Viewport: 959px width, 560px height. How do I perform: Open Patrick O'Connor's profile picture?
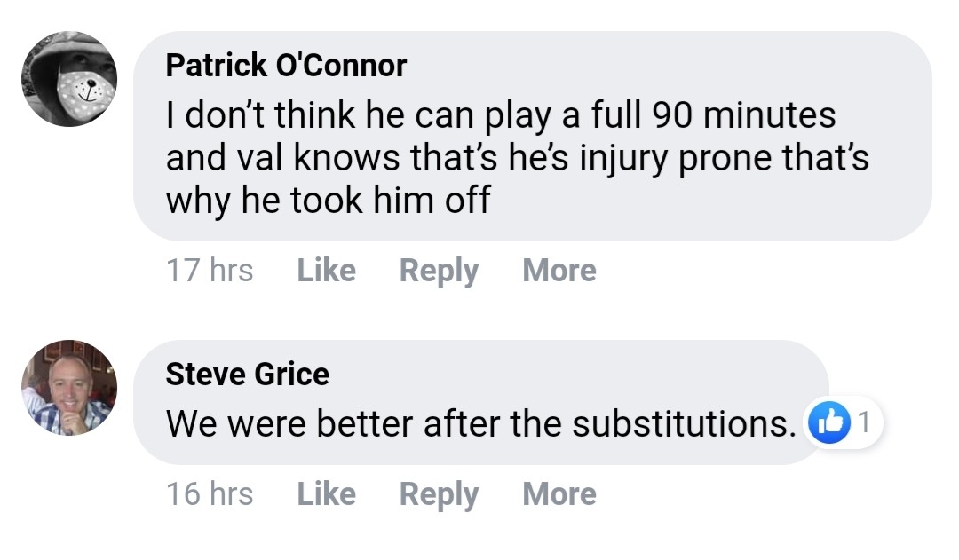click(x=69, y=79)
